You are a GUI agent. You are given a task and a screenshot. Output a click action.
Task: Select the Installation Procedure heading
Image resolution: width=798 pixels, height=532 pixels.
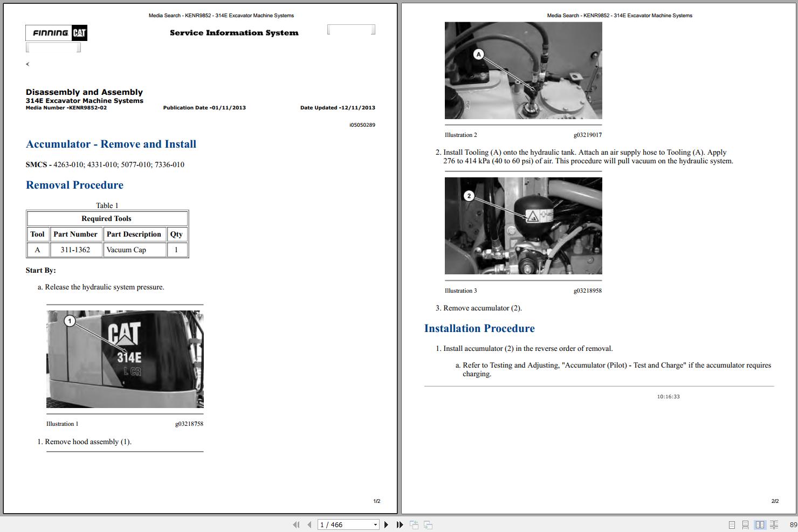tap(479, 328)
